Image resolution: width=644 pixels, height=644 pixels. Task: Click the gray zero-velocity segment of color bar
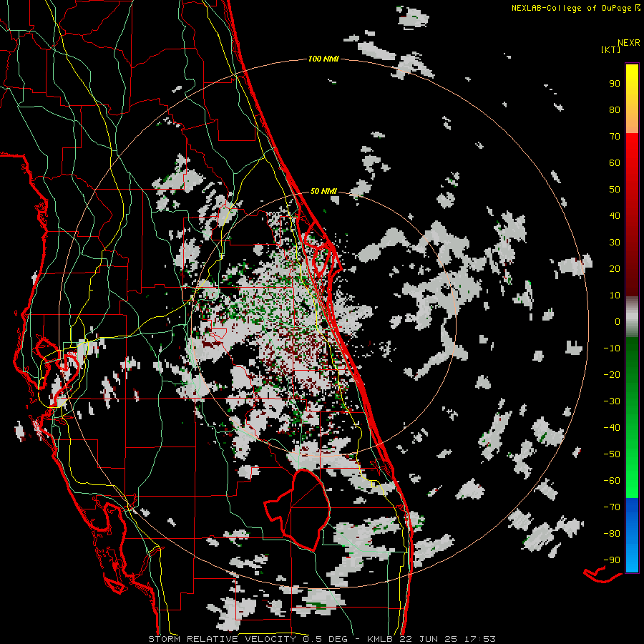(632, 316)
